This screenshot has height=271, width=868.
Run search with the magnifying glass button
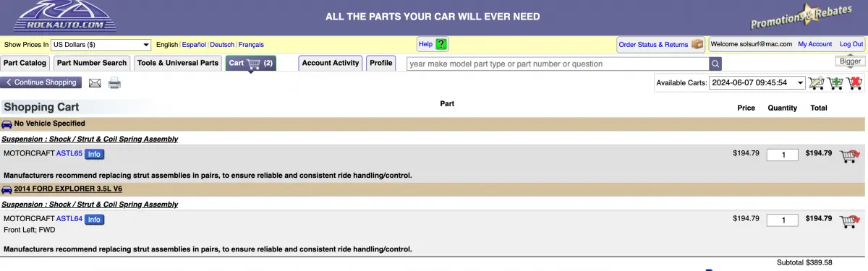pos(715,64)
